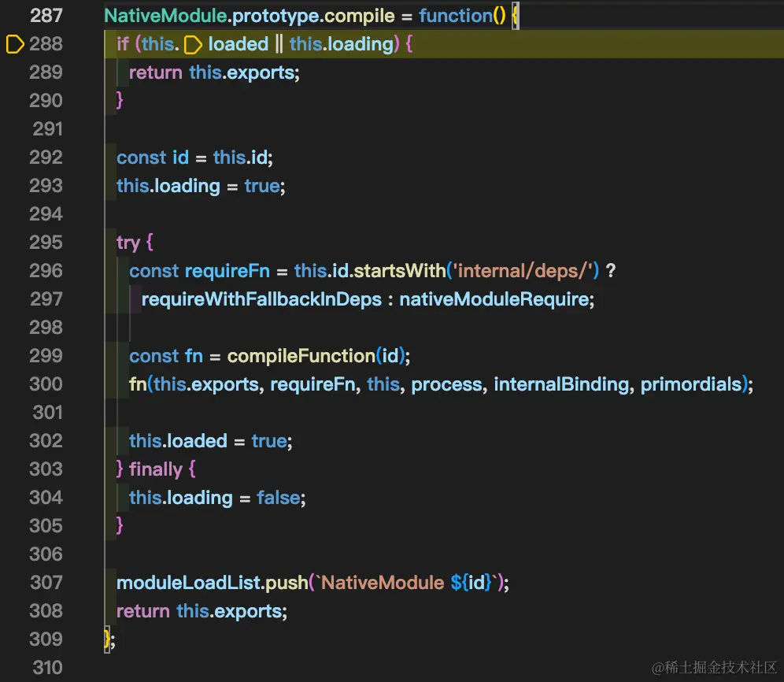784x682 pixels.
Task: Click 'return this.exports;' on line 289
Action: point(214,73)
